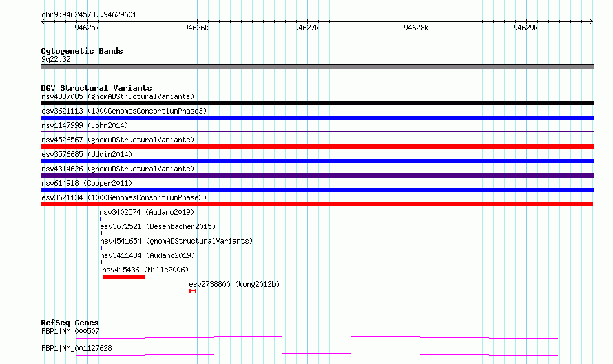Open nsv3402574 (Audano2019) label

pyautogui.click(x=147, y=212)
